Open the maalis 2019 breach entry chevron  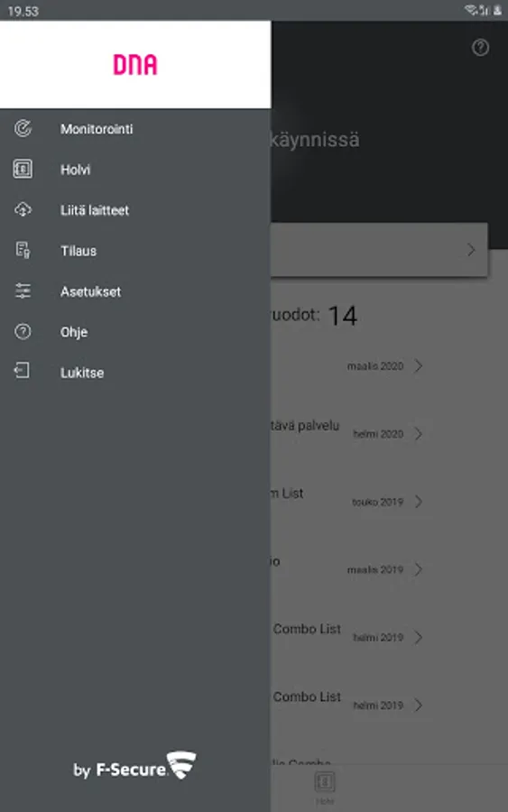419,569
